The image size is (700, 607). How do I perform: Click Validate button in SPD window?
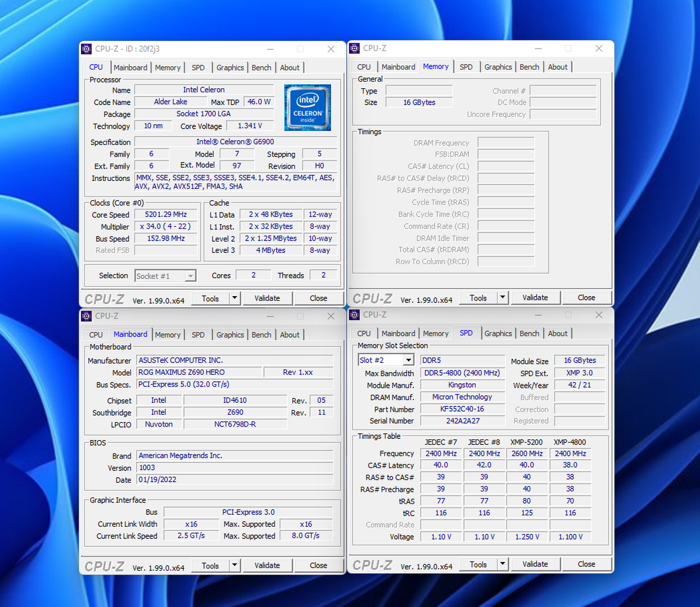tap(535, 564)
